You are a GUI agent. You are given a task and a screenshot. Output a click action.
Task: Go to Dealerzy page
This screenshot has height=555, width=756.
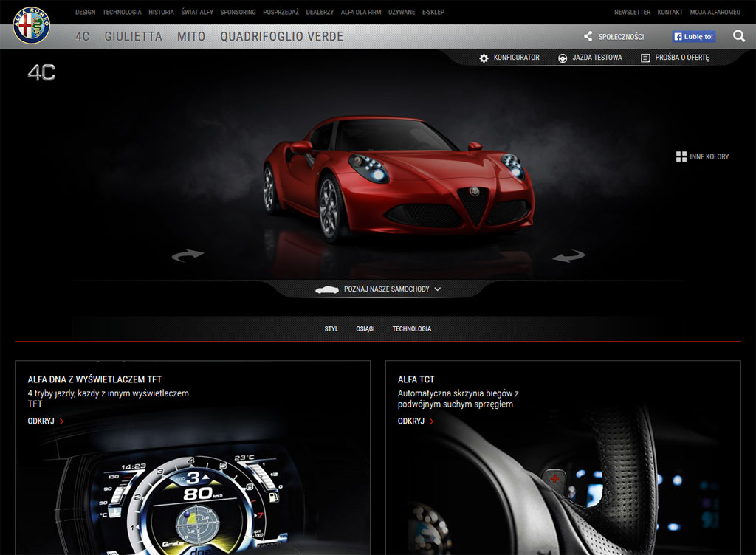click(320, 12)
